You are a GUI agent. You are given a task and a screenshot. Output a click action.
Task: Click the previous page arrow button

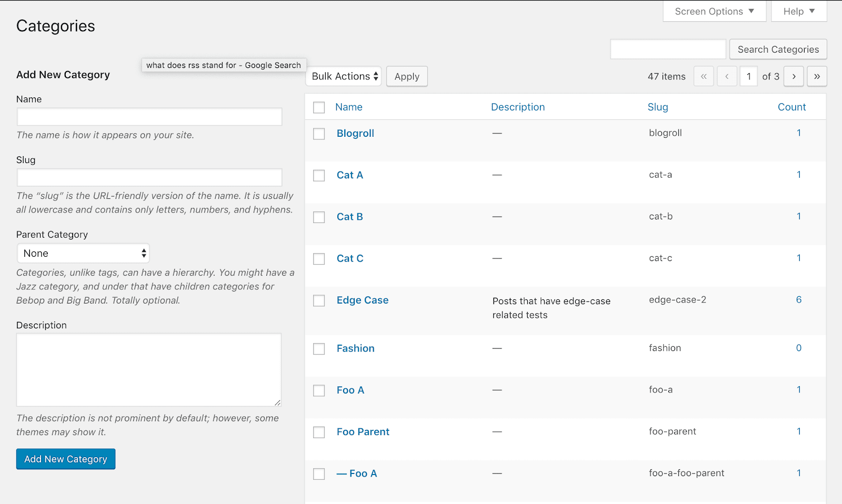tap(727, 76)
